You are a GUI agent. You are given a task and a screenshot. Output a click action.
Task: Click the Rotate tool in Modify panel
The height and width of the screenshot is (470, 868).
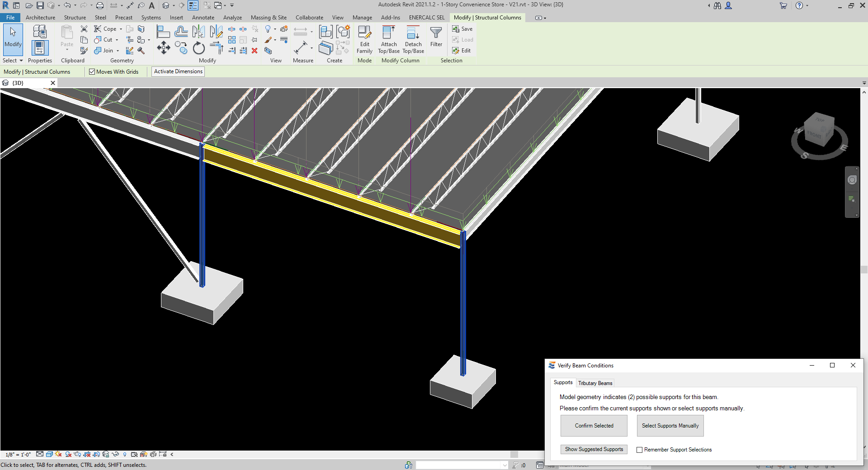click(199, 48)
